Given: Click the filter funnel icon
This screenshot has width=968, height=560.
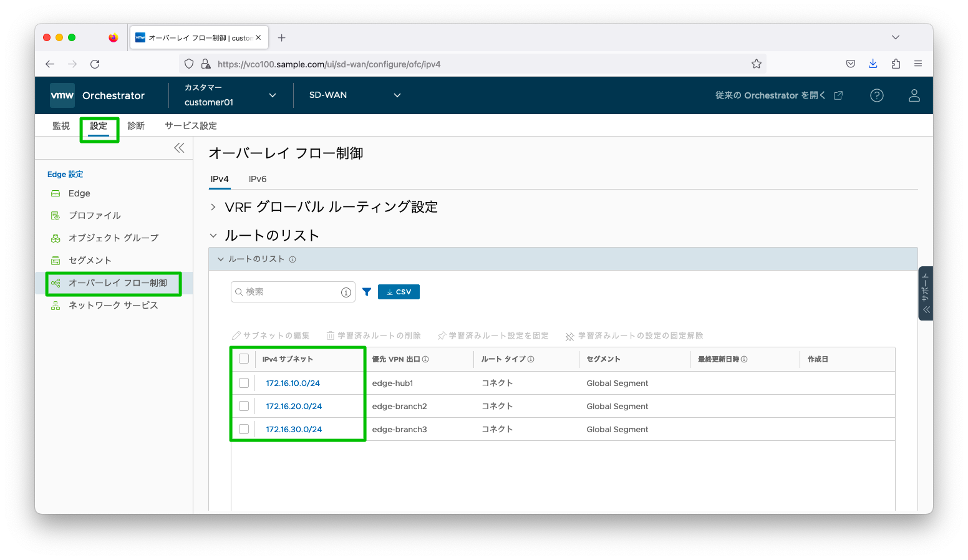Looking at the screenshot, I should tap(367, 292).
